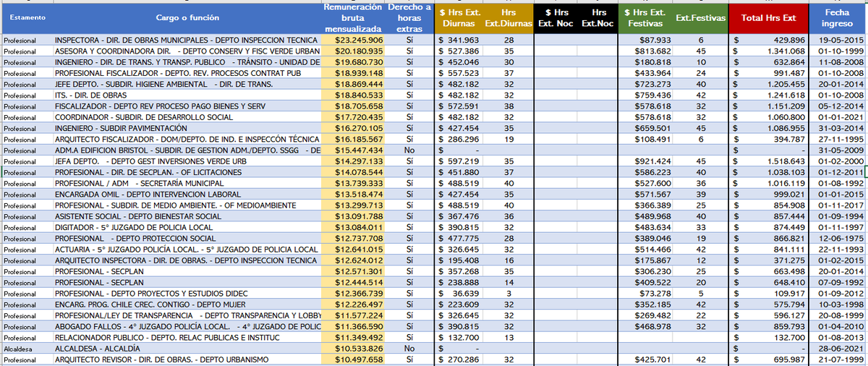Click the total cell '429.896'
868x366 pixels.
[768, 40]
